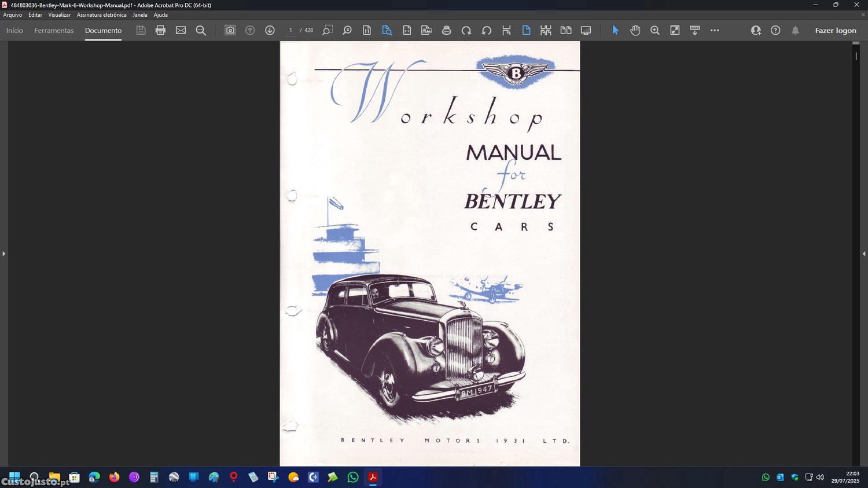Open the Visualizar menu
The height and width of the screenshot is (488, 868).
(59, 15)
